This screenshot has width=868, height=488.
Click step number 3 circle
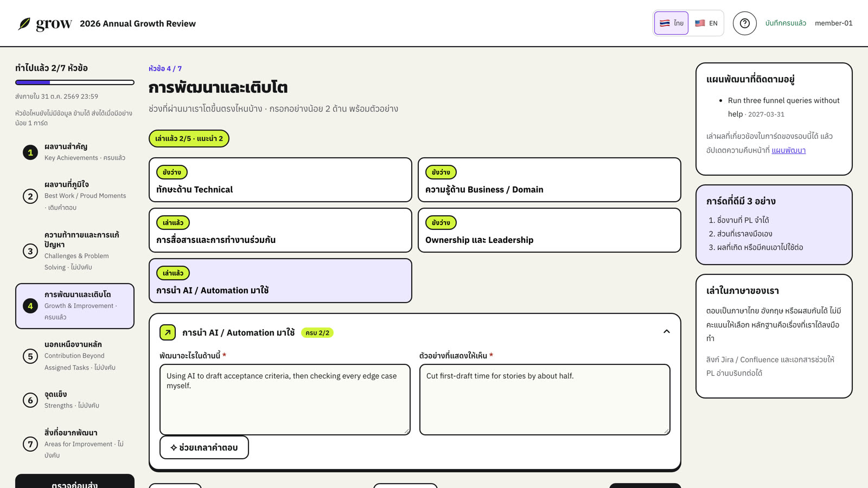tap(30, 251)
